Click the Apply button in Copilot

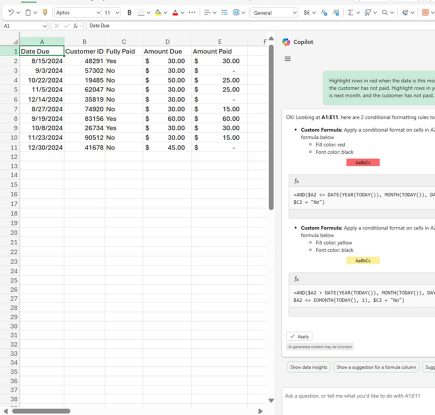pyautogui.click(x=299, y=336)
